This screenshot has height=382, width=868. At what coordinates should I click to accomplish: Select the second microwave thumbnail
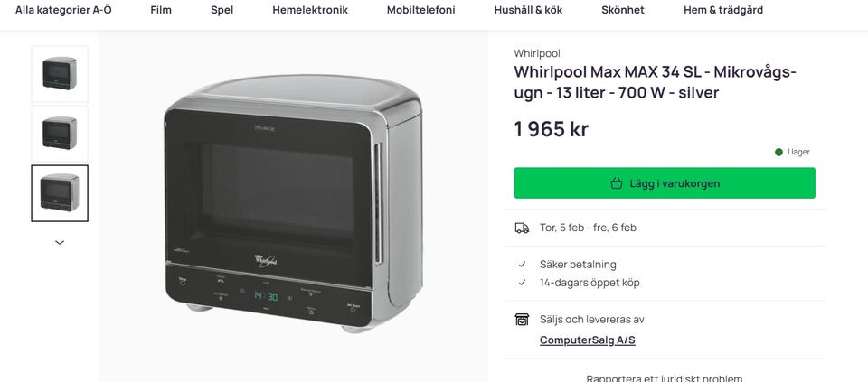click(x=60, y=134)
